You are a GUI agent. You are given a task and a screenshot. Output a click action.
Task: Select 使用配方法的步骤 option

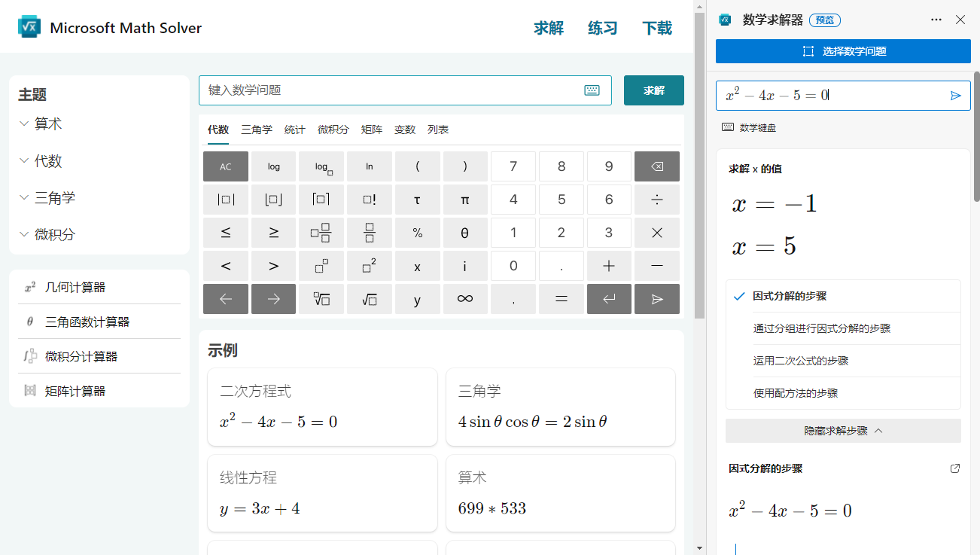pyautogui.click(x=843, y=393)
